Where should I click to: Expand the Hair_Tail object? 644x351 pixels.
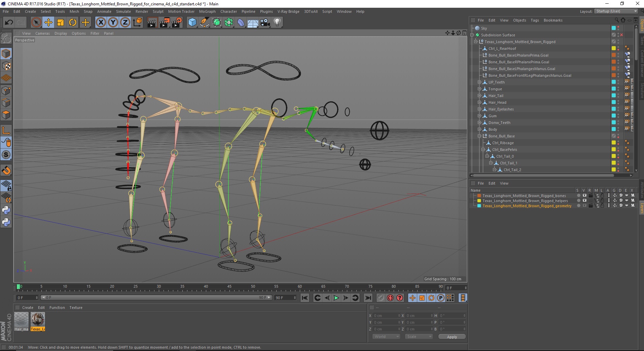479,96
